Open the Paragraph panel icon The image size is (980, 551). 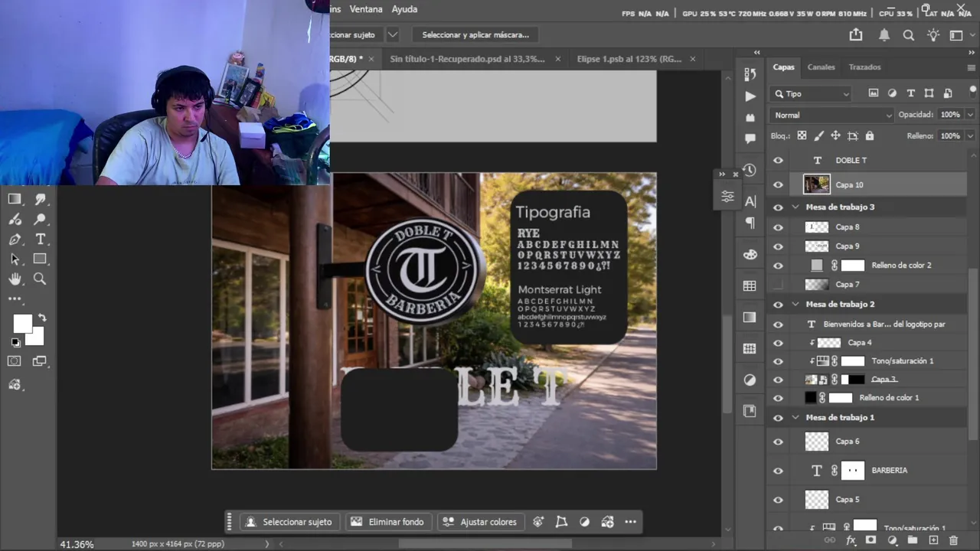pyautogui.click(x=750, y=223)
